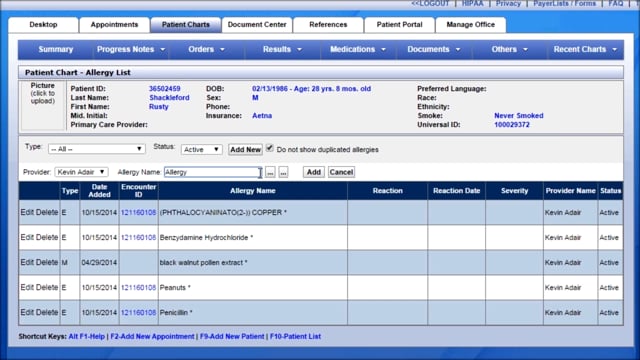Screen dimensions: 640x360
Task: Delete the black walnut pollen extract row
Action: pyautogui.click(x=47, y=262)
